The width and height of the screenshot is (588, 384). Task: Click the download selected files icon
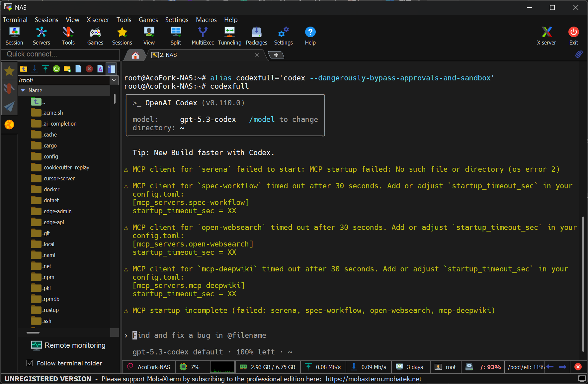[35, 69]
